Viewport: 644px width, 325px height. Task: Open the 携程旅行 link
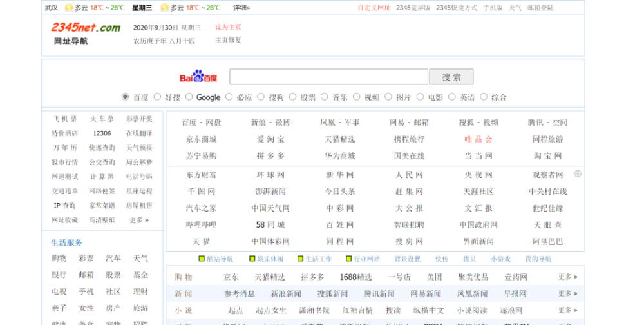point(409,139)
